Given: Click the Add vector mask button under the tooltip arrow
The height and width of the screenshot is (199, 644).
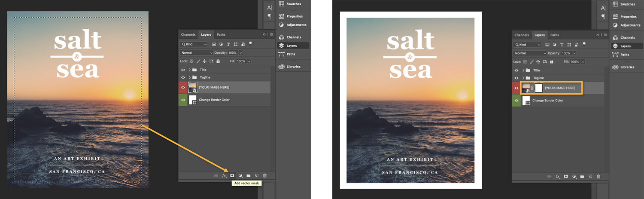Looking at the screenshot, I should (x=232, y=175).
